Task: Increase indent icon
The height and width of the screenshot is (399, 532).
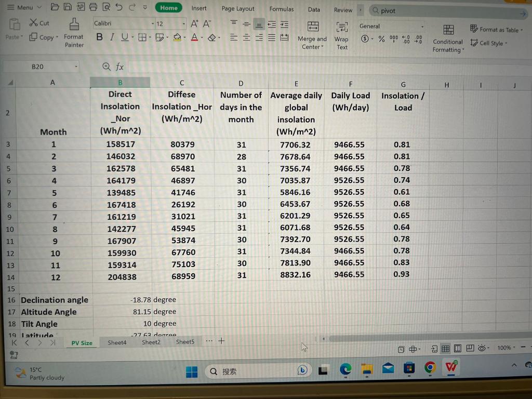Action: [x=284, y=24]
